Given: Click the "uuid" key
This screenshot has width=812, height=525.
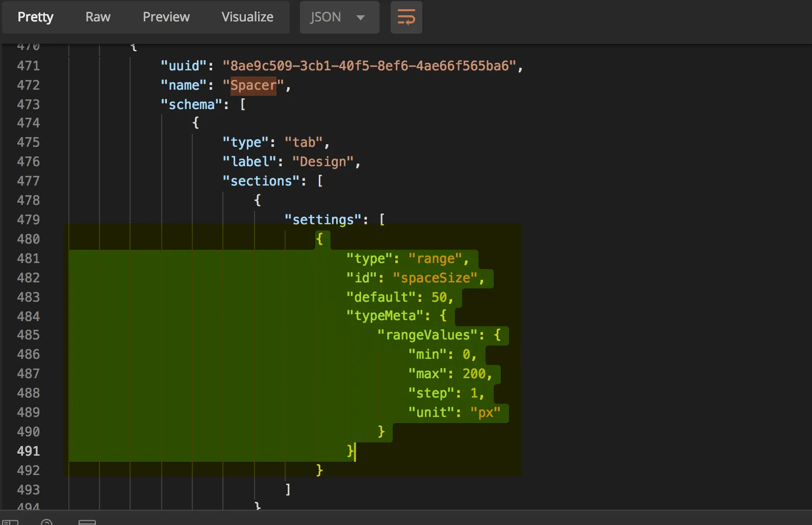Looking at the screenshot, I should coord(184,66).
